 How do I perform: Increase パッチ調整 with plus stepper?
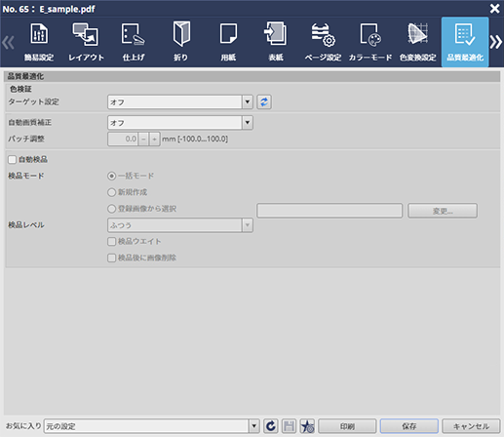(x=154, y=139)
